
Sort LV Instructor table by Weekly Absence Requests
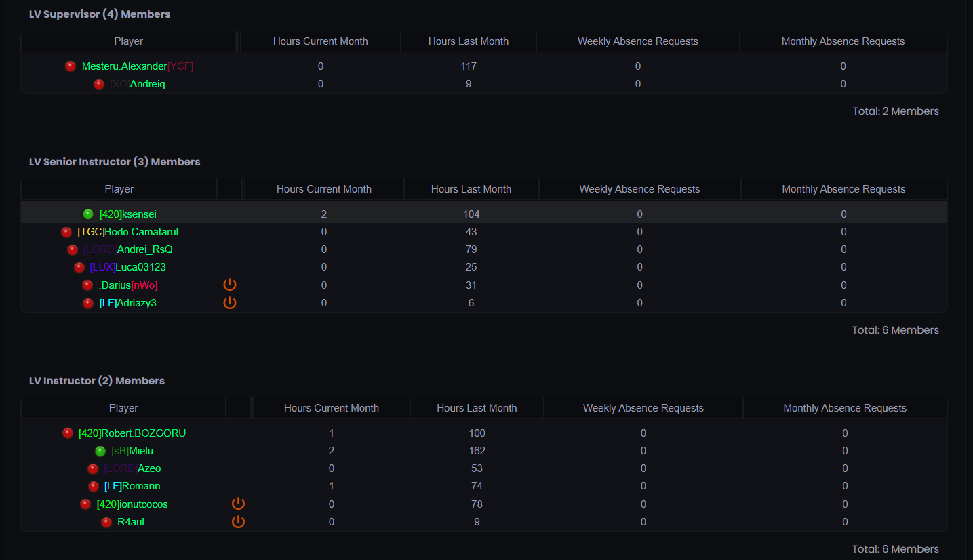(643, 408)
